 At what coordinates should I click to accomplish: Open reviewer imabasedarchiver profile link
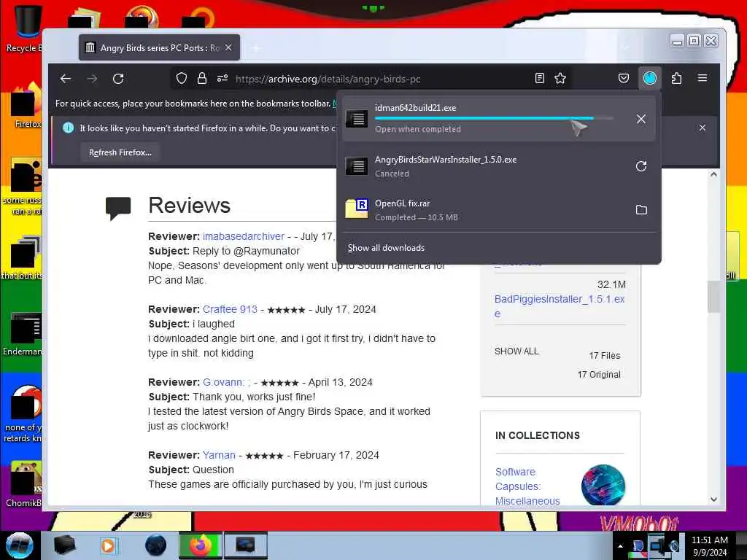point(244,236)
